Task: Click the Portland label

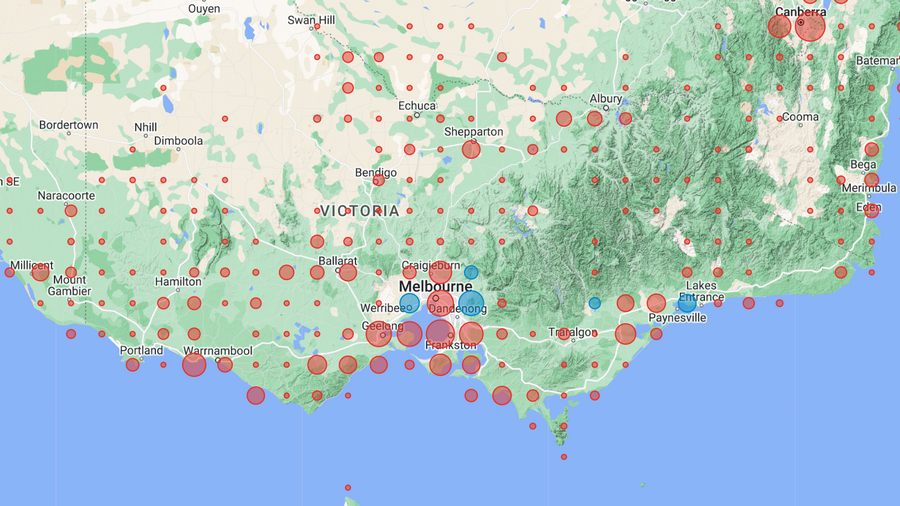Action: coord(141,350)
